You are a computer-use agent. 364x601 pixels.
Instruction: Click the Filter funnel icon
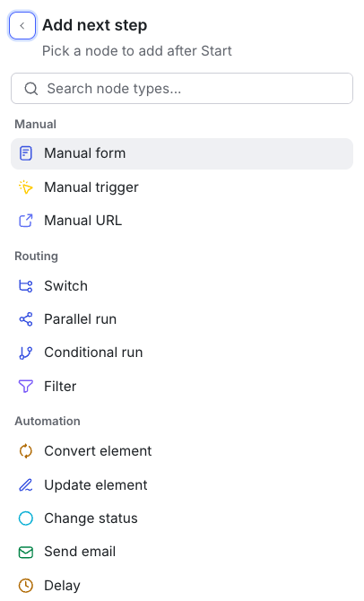pos(26,387)
